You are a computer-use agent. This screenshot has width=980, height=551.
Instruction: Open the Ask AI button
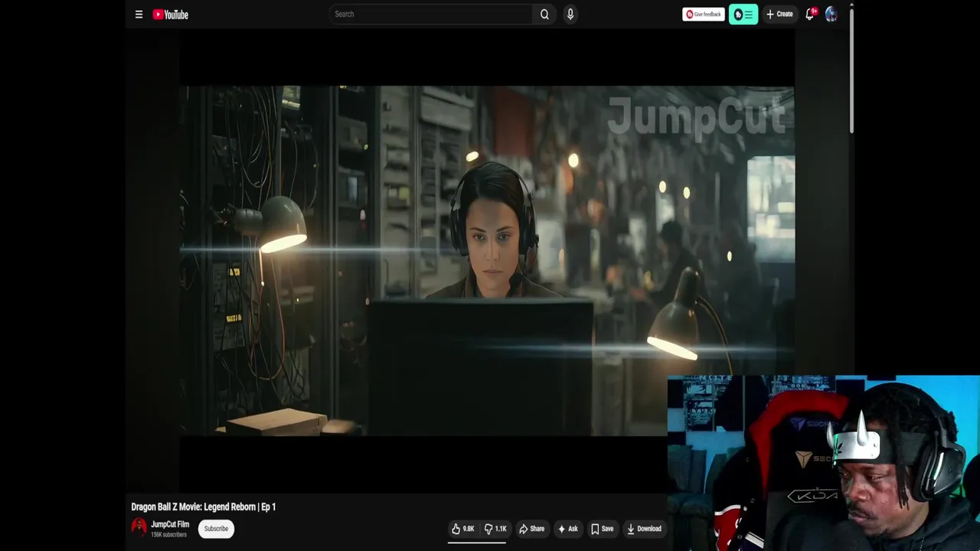[x=567, y=529]
